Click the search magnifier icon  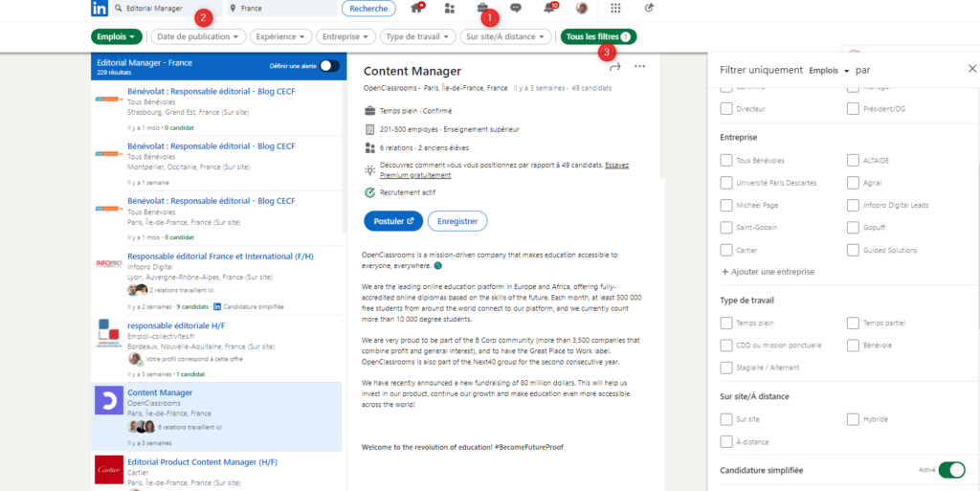[x=119, y=9]
